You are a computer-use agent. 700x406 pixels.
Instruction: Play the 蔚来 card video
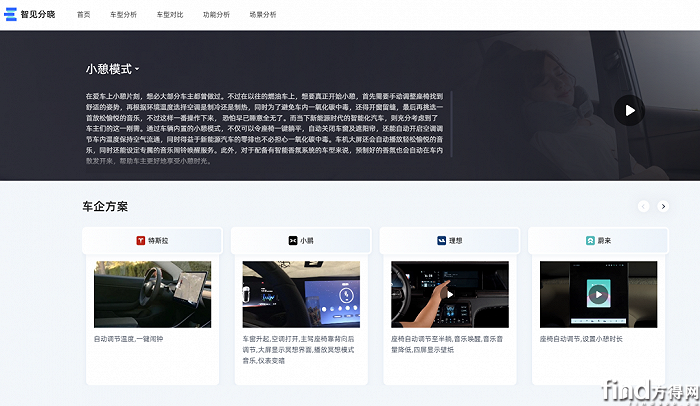(599, 294)
